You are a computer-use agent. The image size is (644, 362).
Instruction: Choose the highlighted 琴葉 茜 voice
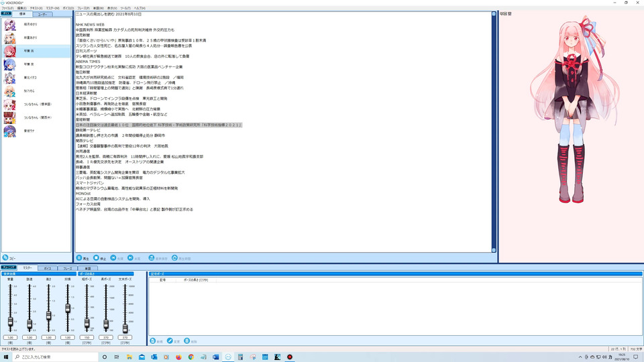click(x=36, y=52)
